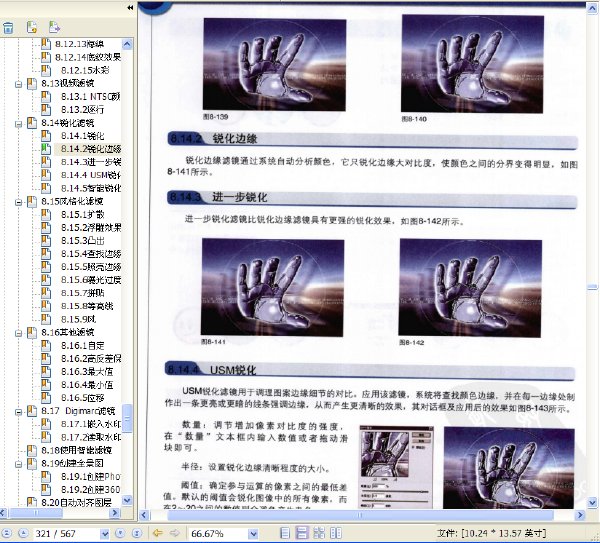The height and width of the screenshot is (543, 600).
Task: Click the bookmarks panel scroll-right arrow
Action: [114, 512]
